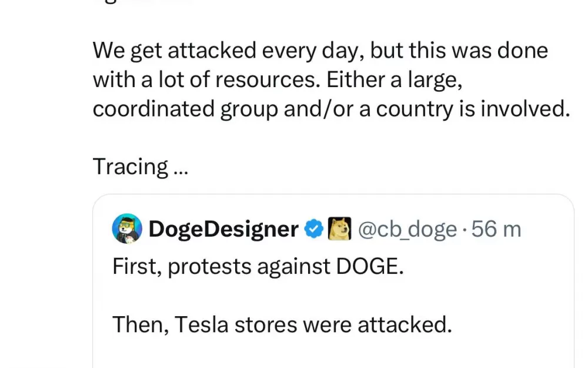Viewport: 588px width, 368px height.
Task: Click the "We get attacked every day" line
Action: tap(320, 51)
